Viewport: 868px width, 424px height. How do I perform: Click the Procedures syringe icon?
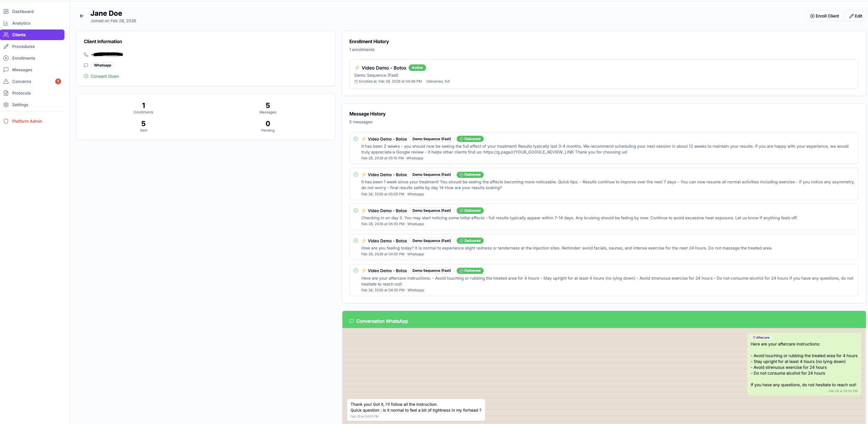point(6,46)
